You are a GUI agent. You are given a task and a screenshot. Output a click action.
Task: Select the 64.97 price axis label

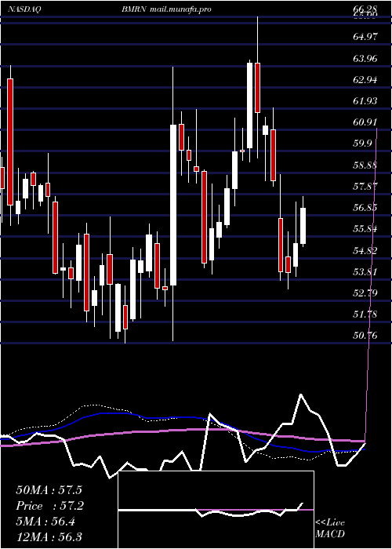(365, 36)
